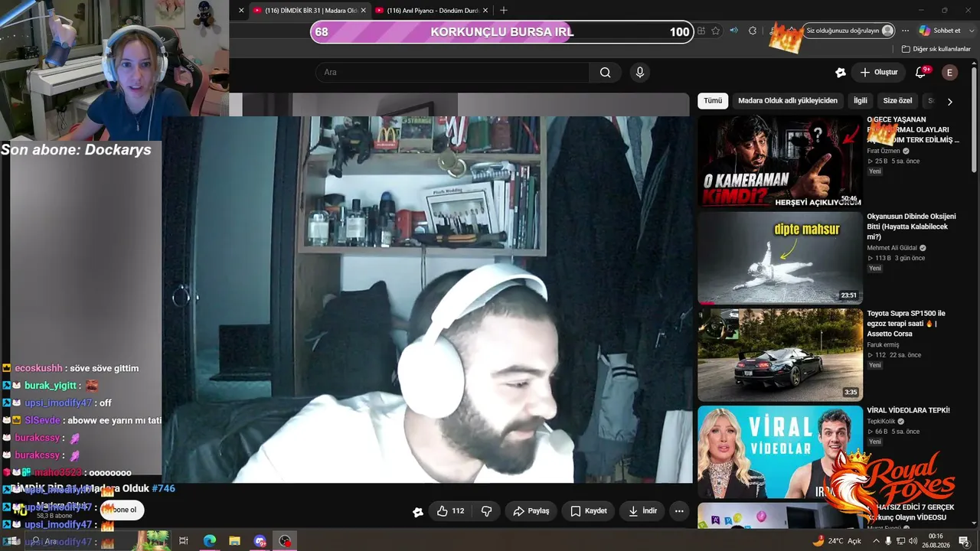Screen dimensions: 980x551
Task: Go to Mehmet Ali Güldal channel
Action: [892, 249]
